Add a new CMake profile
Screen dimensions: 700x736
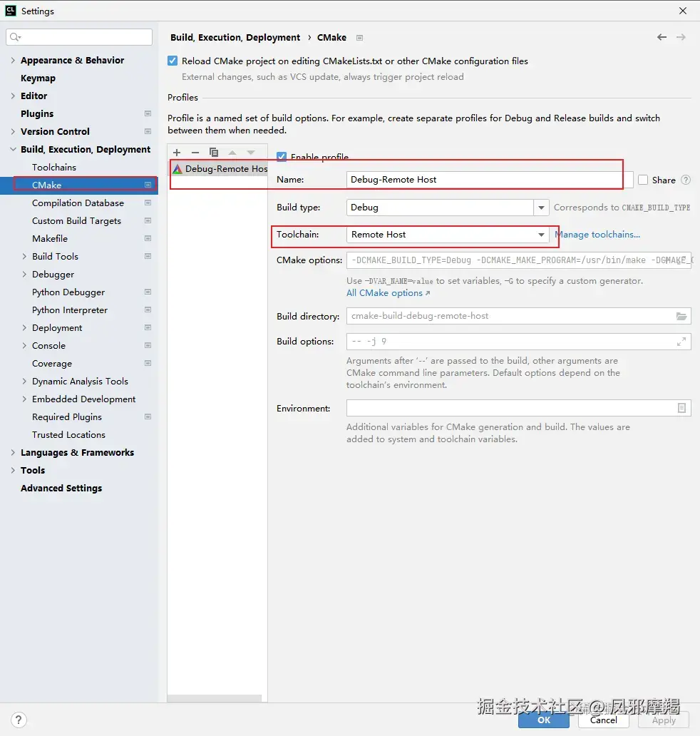[177, 153]
